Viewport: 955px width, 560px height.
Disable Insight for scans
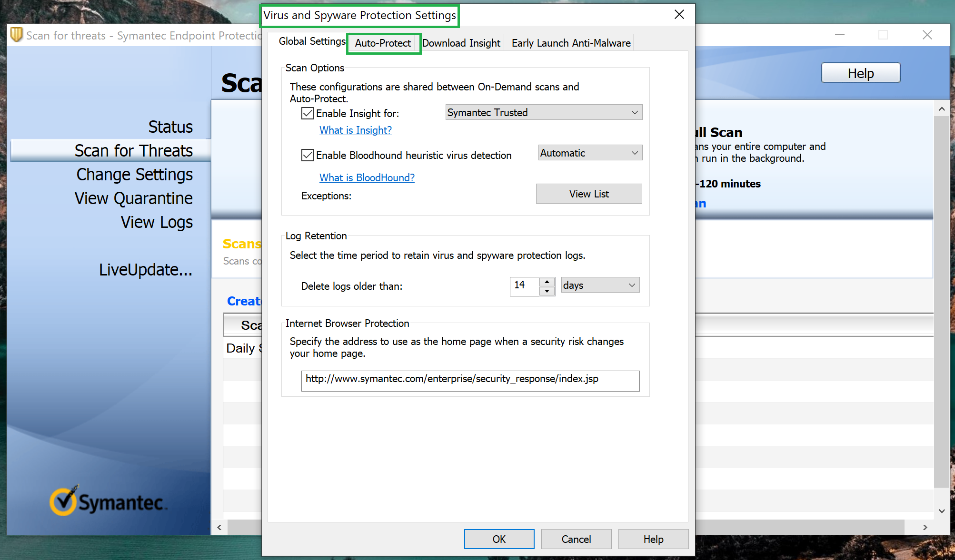tap(307, 113)
